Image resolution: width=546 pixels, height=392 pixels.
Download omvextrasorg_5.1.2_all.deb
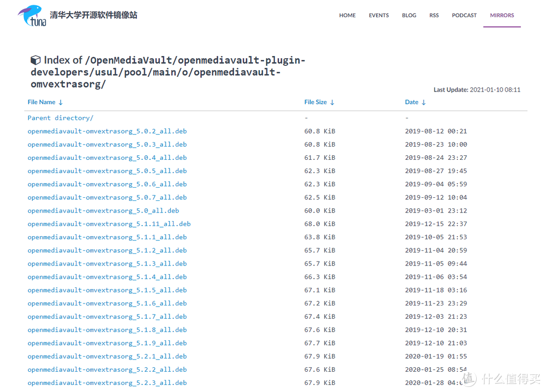pyautogui.click(x=107, y=250)
